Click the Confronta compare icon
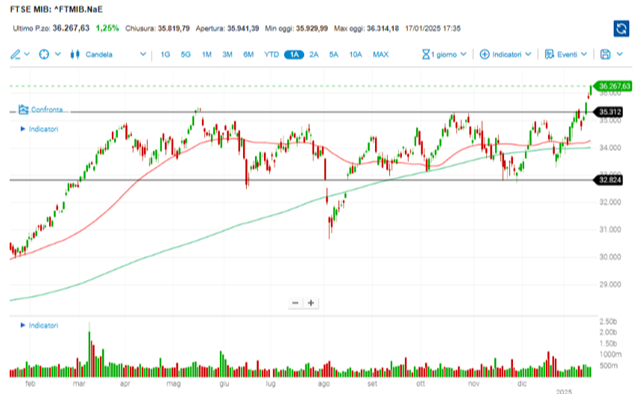 pyautogui.click(x=23, y=110)
